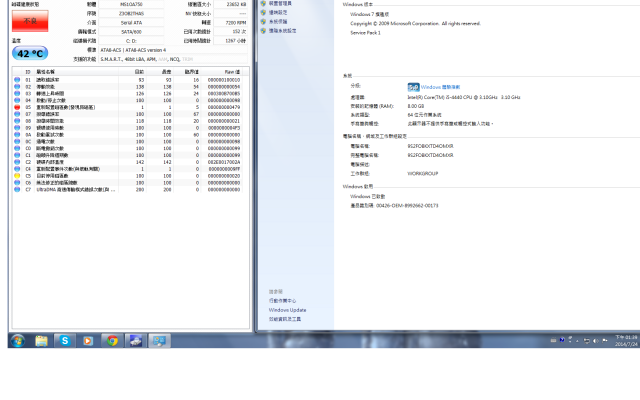Open Windows Update link in System window
Image resolution: width=640 pixels, height=400 pixels.
point(287,310)
